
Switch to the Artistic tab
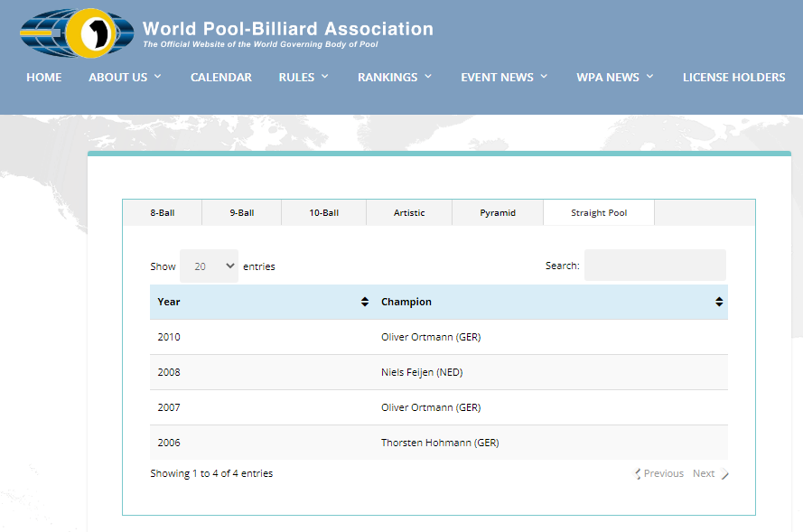[409, 213]
